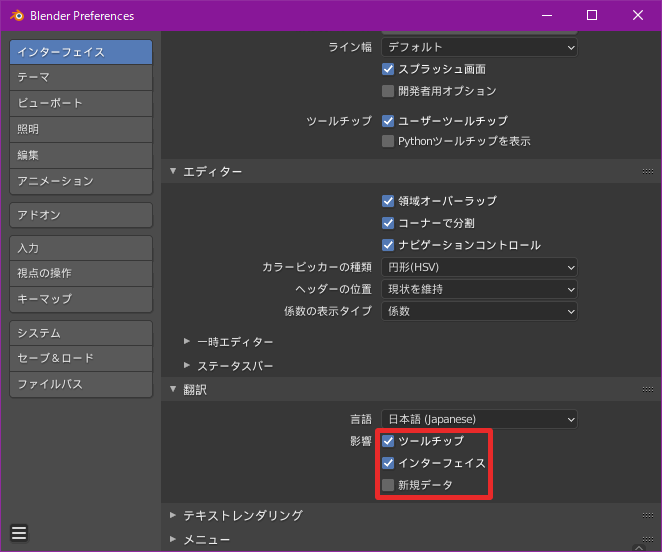The height and width of the screenshot is (552, 662).
Task: Open the キーマップ section
Action: [x=81, y=299]
